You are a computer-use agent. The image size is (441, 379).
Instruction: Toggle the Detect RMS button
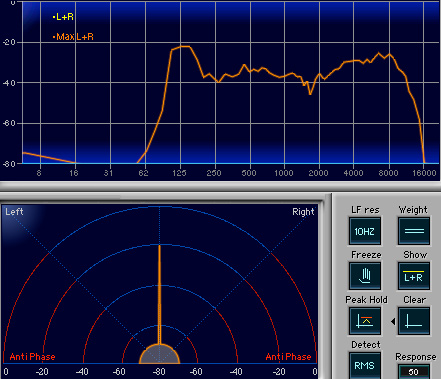point(365,366)
